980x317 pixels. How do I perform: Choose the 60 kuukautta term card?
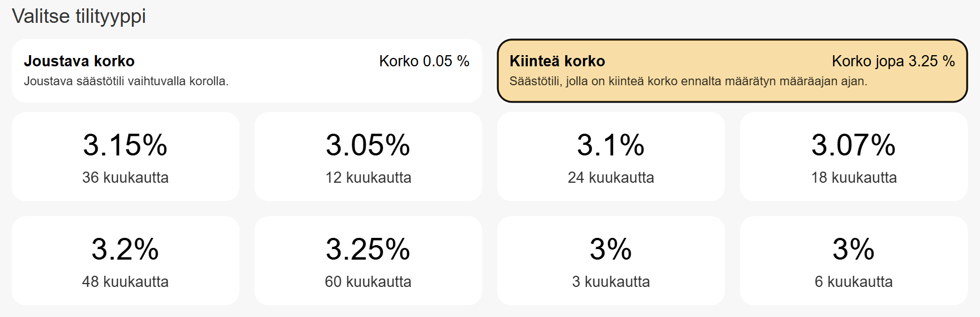(368, 261)
